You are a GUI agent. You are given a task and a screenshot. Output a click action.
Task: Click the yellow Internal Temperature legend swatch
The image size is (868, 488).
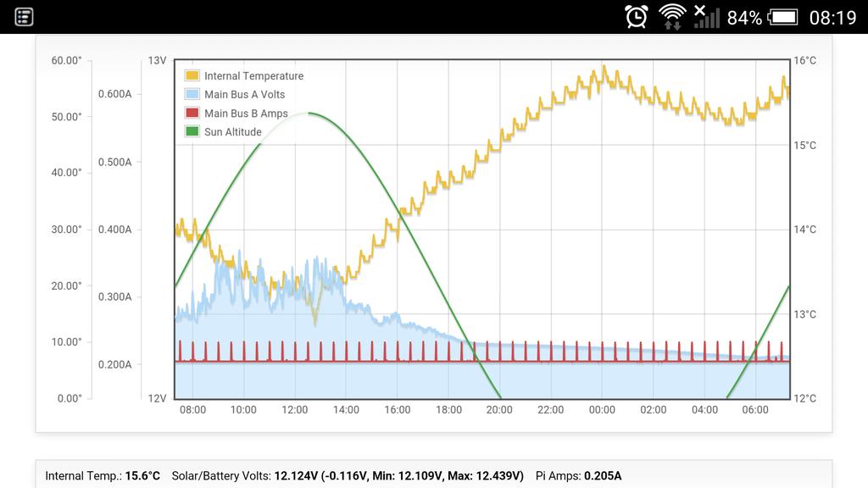coord(192,75)
